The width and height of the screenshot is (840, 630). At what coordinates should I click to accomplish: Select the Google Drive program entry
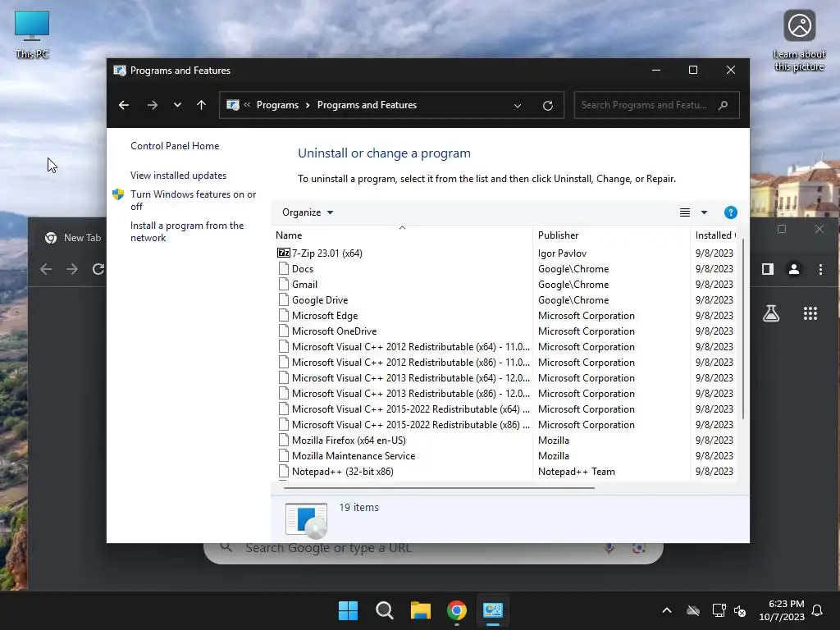click(320, 300)
